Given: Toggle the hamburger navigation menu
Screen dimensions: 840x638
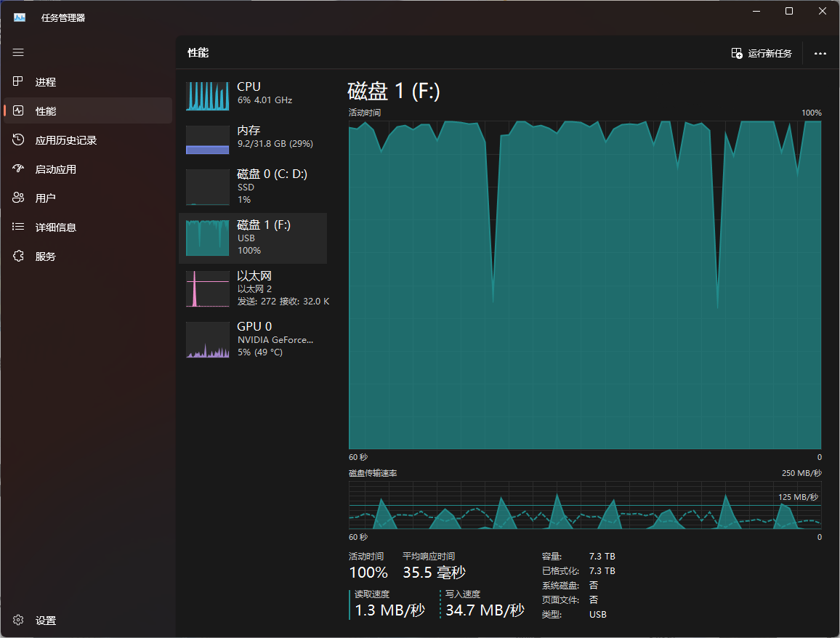Looking at the screenshot, I should click(x=18, y=52).
